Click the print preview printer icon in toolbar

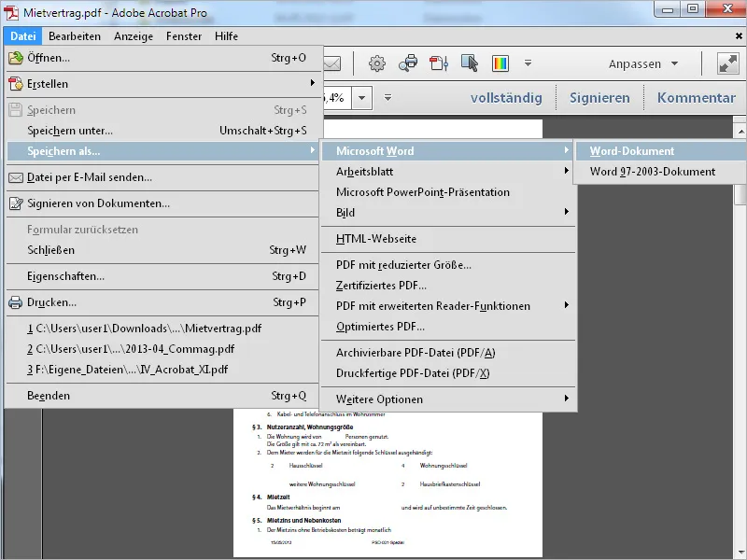408,63
